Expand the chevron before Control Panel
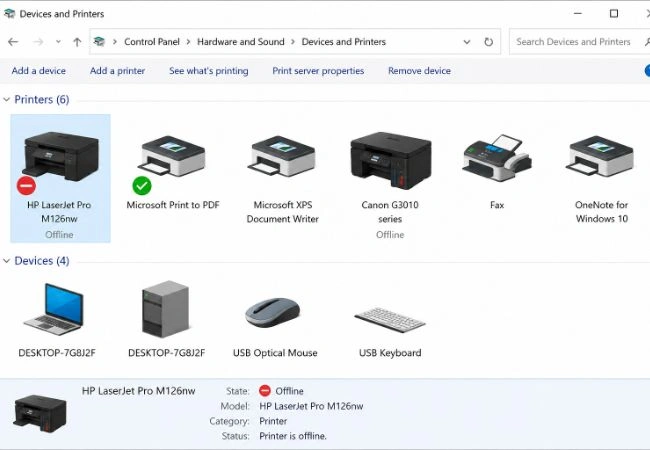The width and height of the screenshot is (650, 450). tap(115, 42)
